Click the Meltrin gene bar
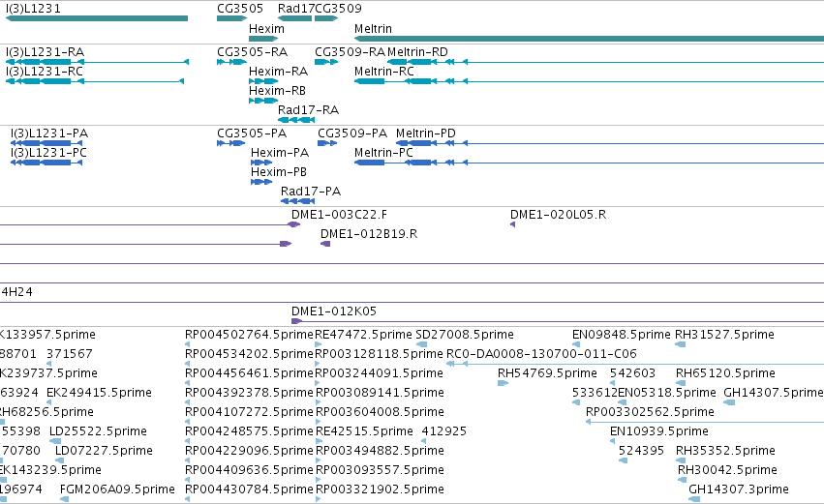This screenshot has width=824, height=504. click(x=589, y=39)
